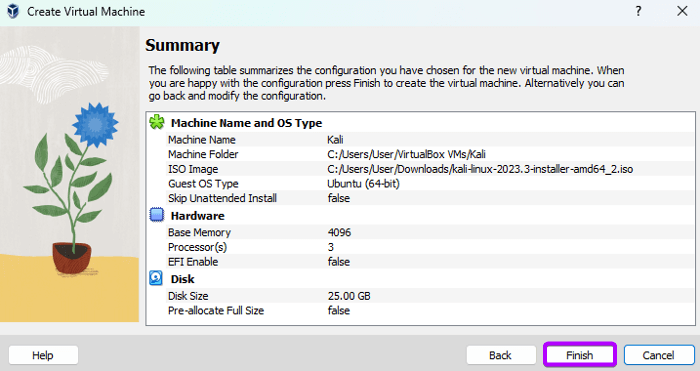Click false value for Pre-allocate Full Size
Screen dimensions: 700x371
coord(338,311)
